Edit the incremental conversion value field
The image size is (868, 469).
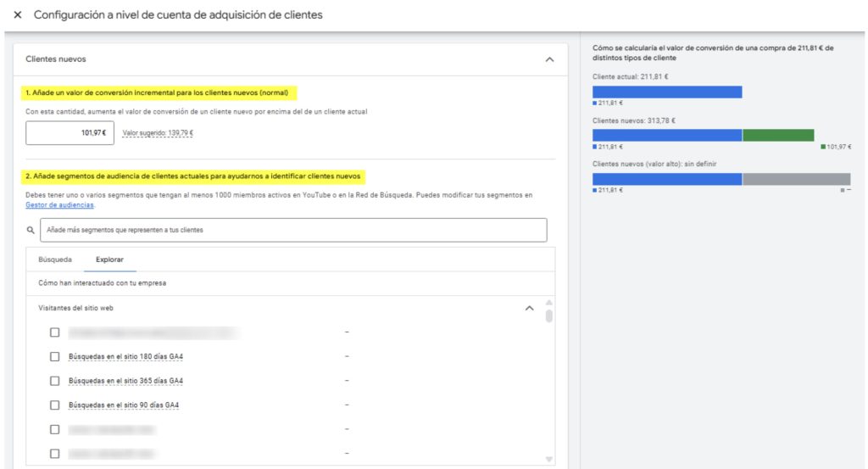70,133
